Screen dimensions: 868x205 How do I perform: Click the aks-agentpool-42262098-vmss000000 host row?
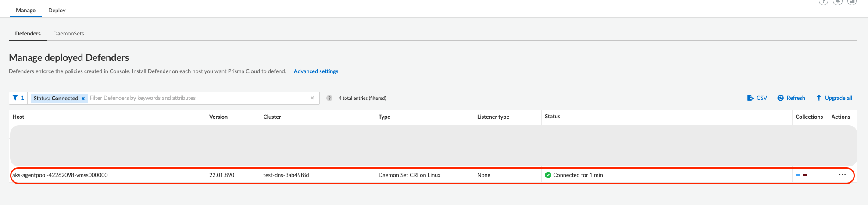(x=60, y=175)
